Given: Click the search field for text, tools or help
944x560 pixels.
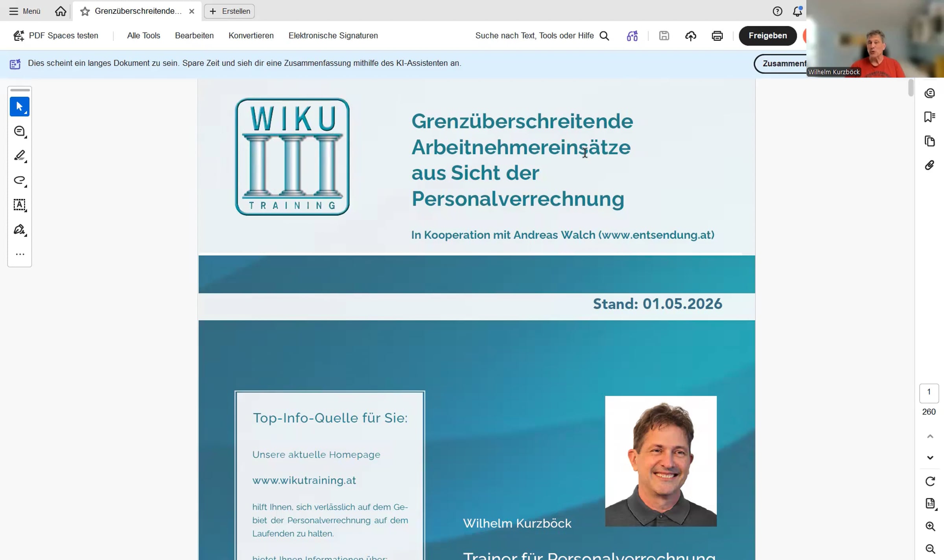Looking at the screenshot, I should pos(542,36).
